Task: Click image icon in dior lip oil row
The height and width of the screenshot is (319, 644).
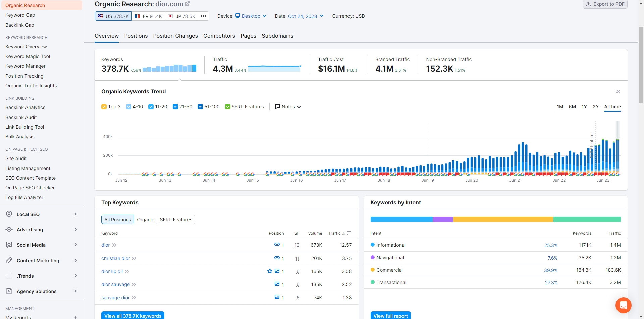Action: point(277,271)
